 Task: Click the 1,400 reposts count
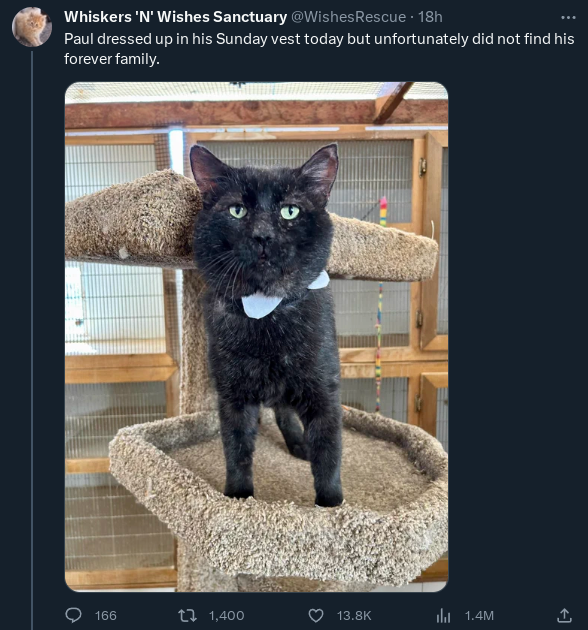click(x=227, y=616)
